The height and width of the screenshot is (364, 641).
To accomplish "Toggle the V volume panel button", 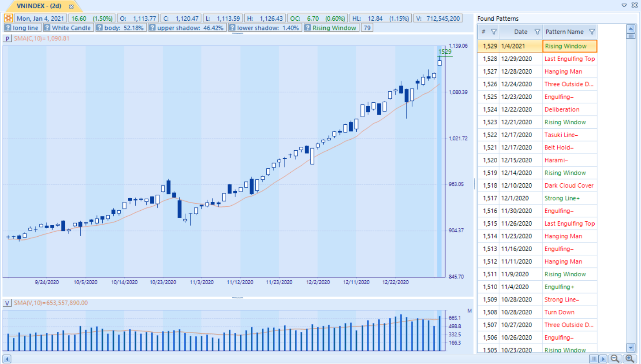I will tap(7, 303).
